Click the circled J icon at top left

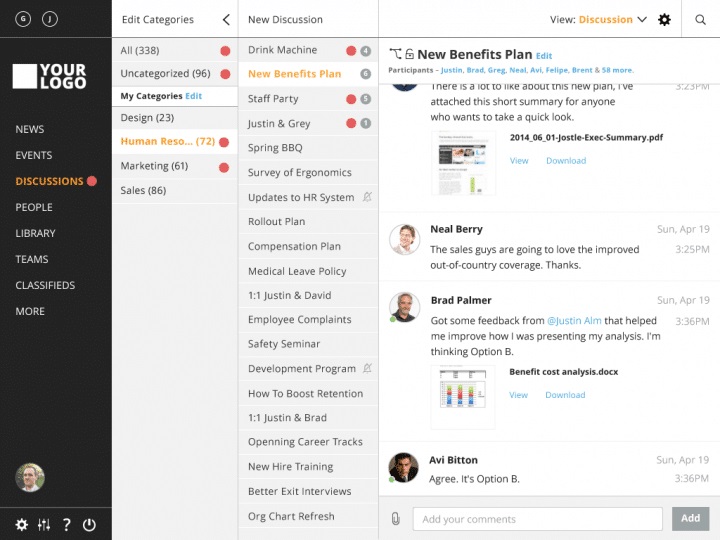(50, 19)
